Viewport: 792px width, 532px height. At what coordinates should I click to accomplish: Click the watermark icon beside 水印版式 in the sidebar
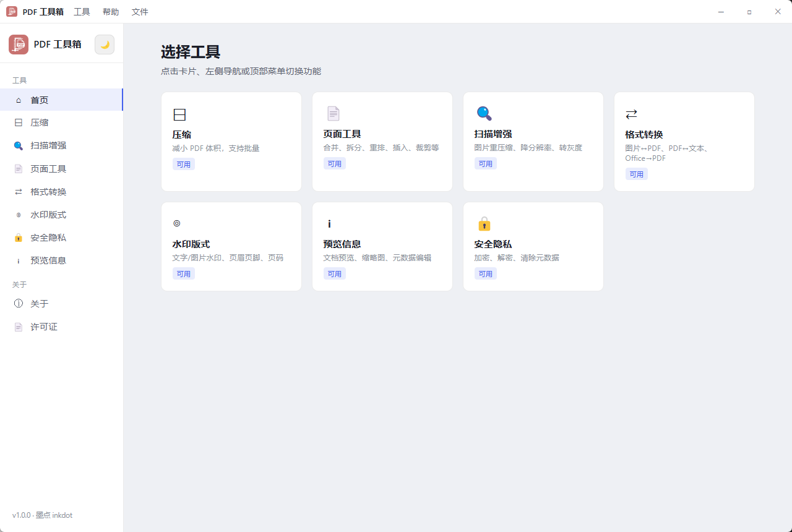19,215
